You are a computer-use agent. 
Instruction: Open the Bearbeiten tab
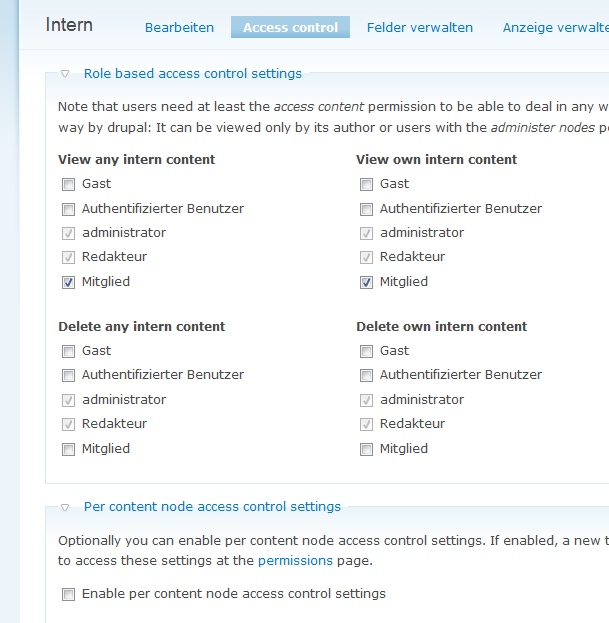(x=179, y=28)
